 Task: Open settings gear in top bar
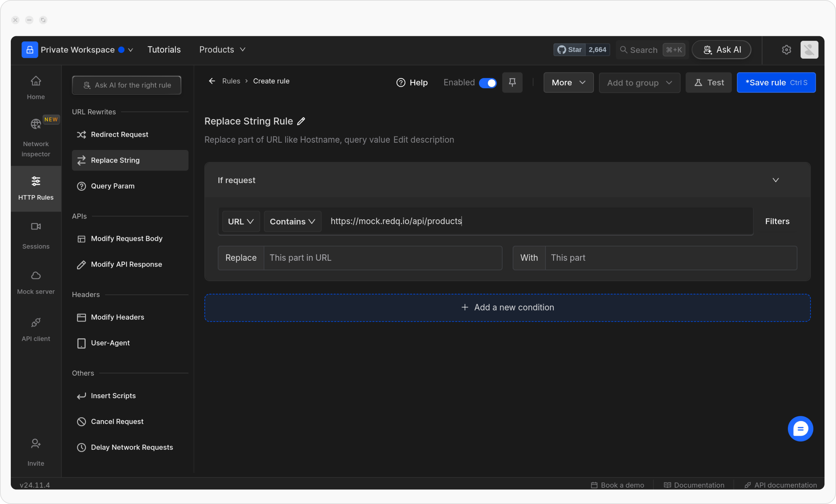point(786,50)
